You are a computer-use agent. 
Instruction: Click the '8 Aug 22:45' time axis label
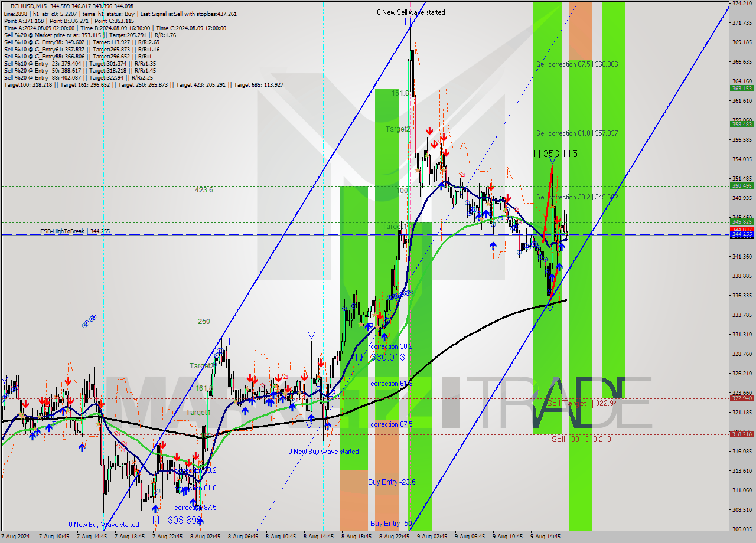coord(394,537)
